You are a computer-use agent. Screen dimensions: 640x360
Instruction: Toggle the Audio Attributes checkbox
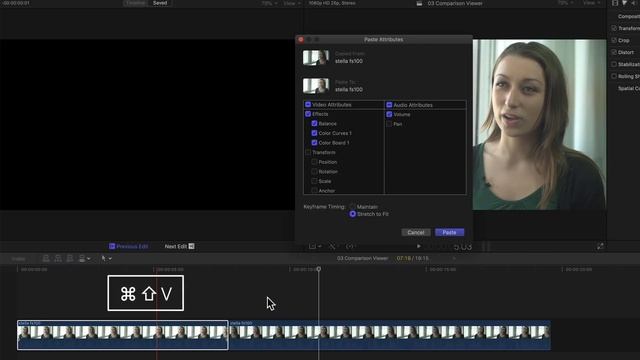pyautogui.click(x=389, y=105)
